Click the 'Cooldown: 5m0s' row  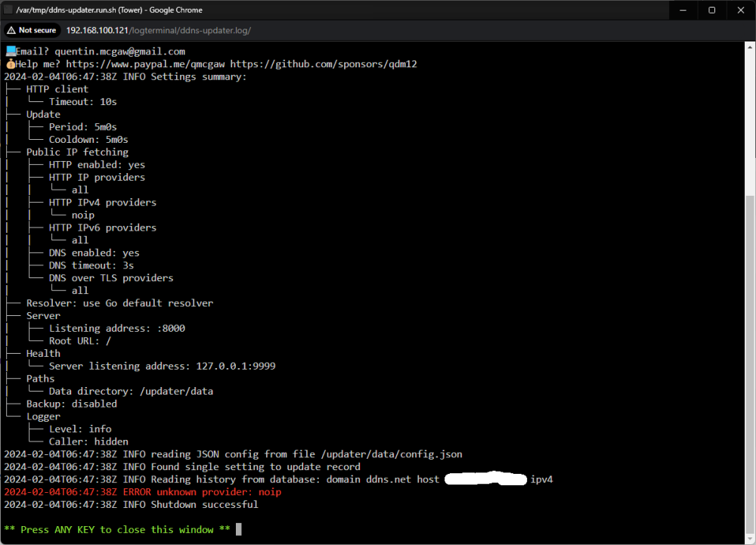click(x=88, y=139)
